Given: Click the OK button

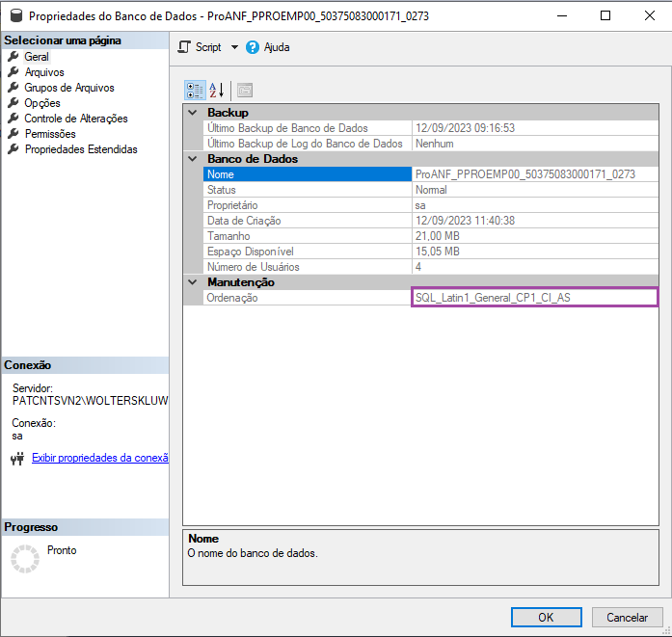Looking at the screenshot, I should point(546,618).
